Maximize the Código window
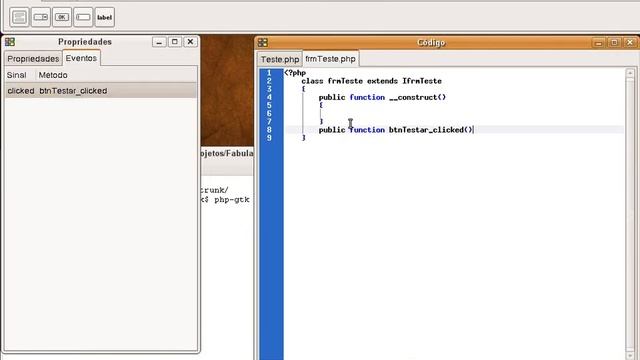The image size is (640, 360). [x=614, y=43]
